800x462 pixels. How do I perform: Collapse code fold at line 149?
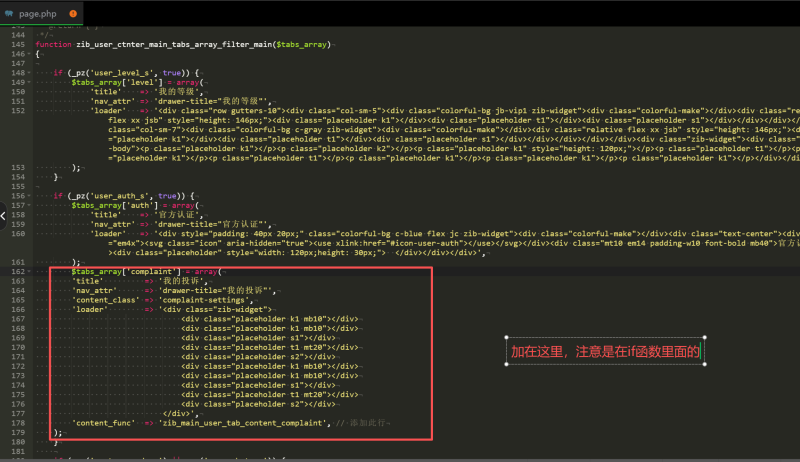(29, 82)
